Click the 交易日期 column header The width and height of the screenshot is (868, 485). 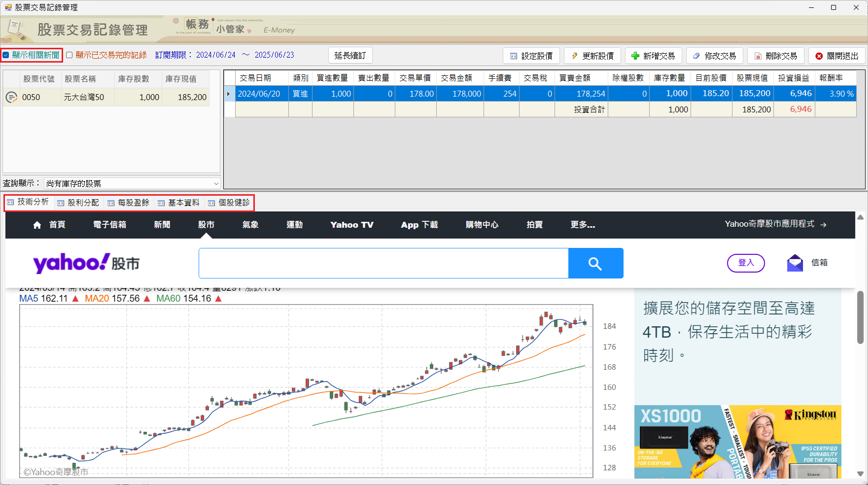[262, 78]
